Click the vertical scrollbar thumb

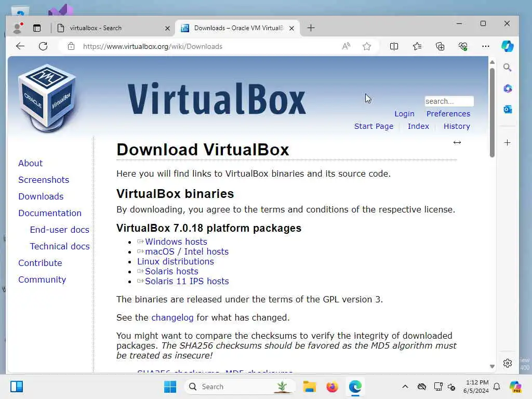[492, 113]
